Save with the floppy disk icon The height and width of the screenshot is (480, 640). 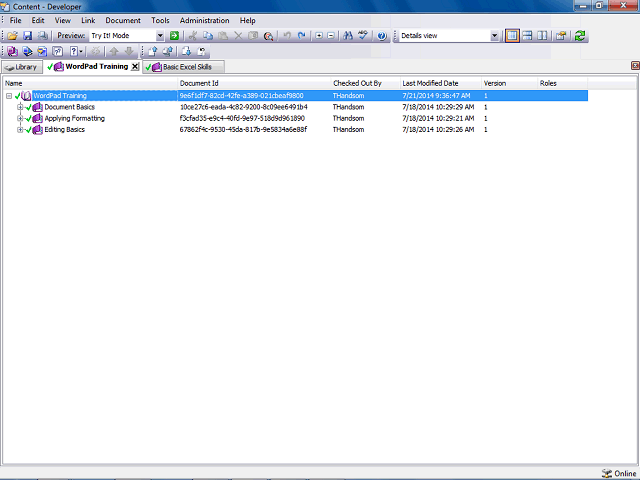(x=27, y=36)
